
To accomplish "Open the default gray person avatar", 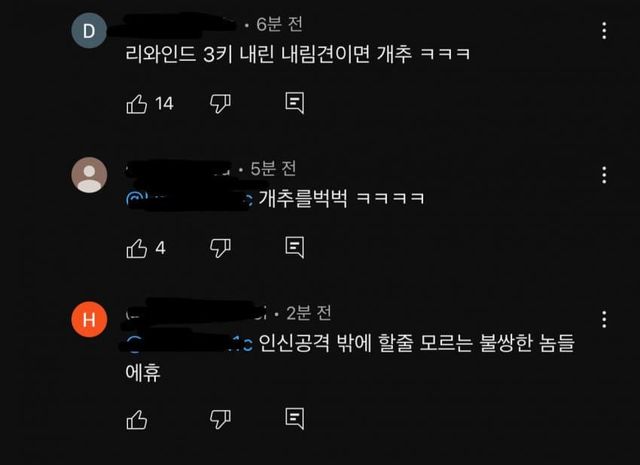I will [89, 175].
